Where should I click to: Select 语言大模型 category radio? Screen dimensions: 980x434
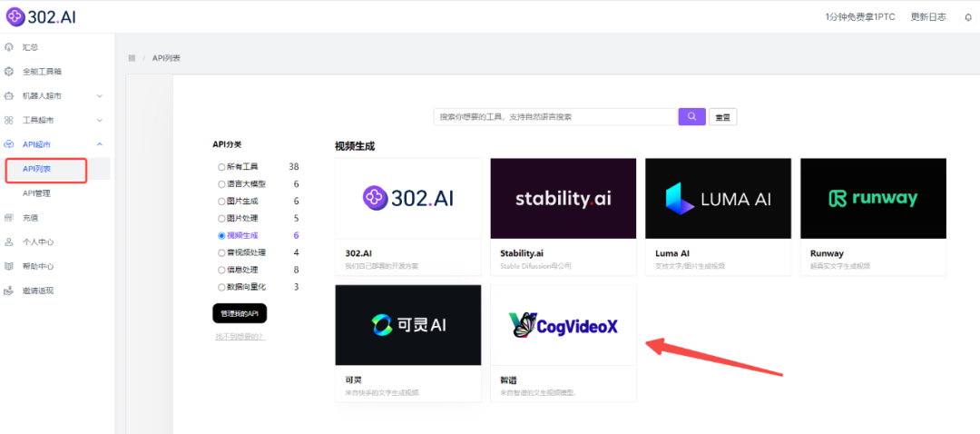(x=221, y=183)
